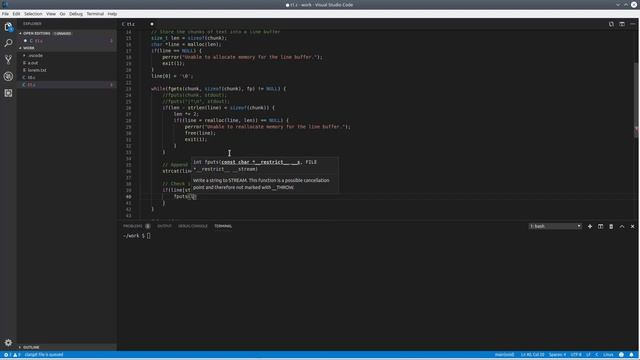Click the fputs signature help popup
Image resolution: width=640 pixels, height=360 pixels.
[x=264, y=175]
